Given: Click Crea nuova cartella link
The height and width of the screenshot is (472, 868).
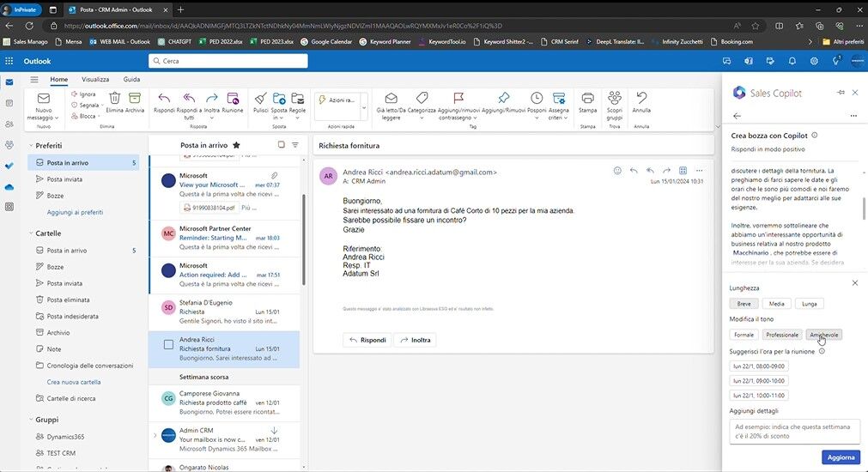Looking at the screenshot, I should click(x=74, y=382).
